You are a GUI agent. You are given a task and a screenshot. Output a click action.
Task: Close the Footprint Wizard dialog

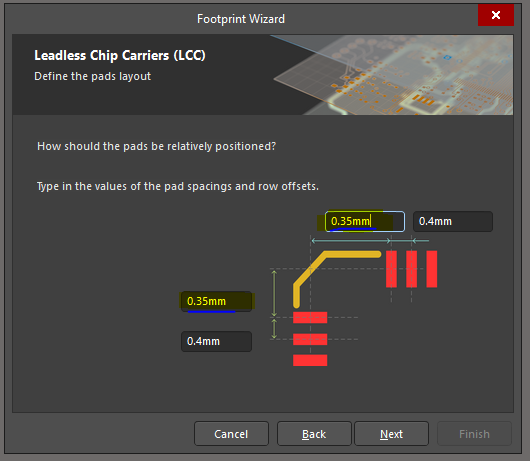click(x=496, y=15)
